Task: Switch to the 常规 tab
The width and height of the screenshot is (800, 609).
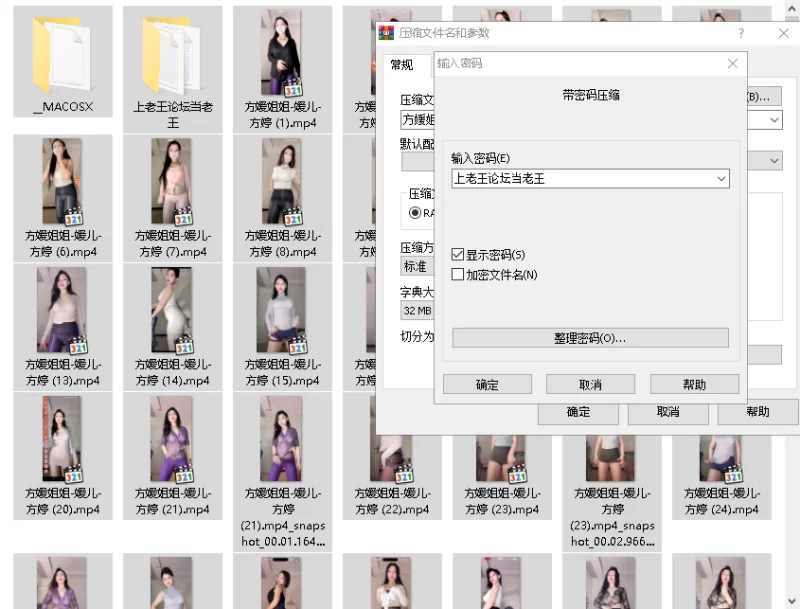Action: click(x=401, y=65)
